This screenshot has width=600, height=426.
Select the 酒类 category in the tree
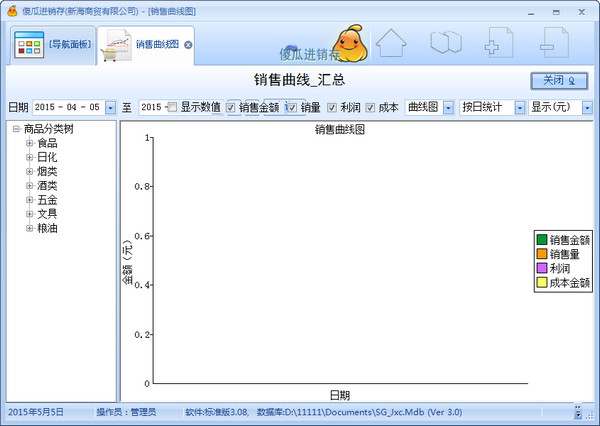click(47, 185)
